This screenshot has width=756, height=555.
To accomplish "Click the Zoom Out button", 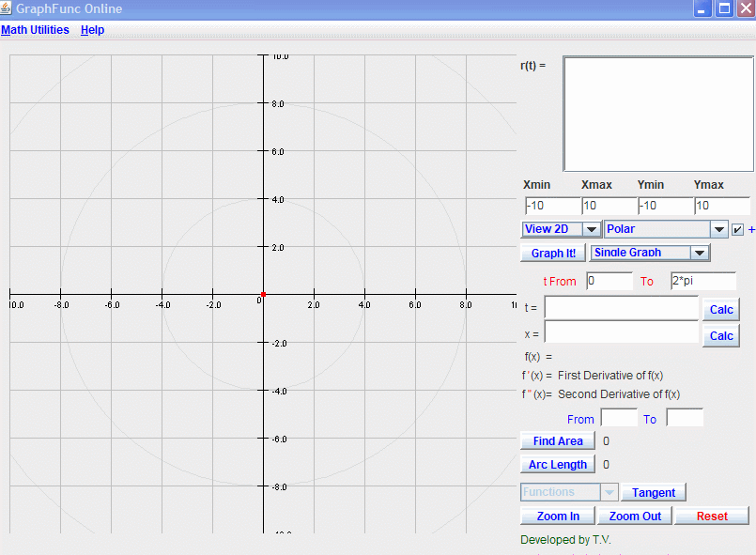I will (x=635, y=516).
